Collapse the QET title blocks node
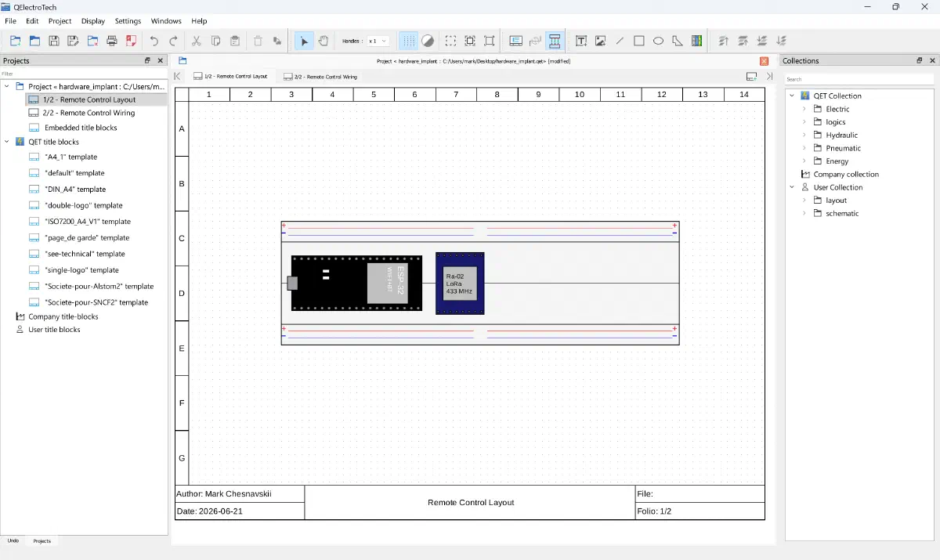Image resolution: width=940 pixels, height=560 pixels. tap(8, 142)
